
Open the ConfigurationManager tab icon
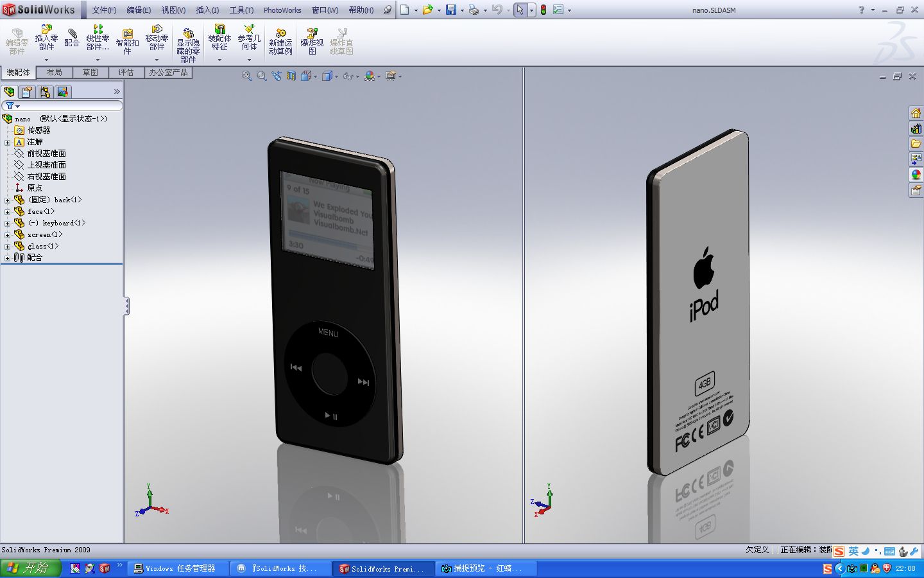click(x=45, y=92)
